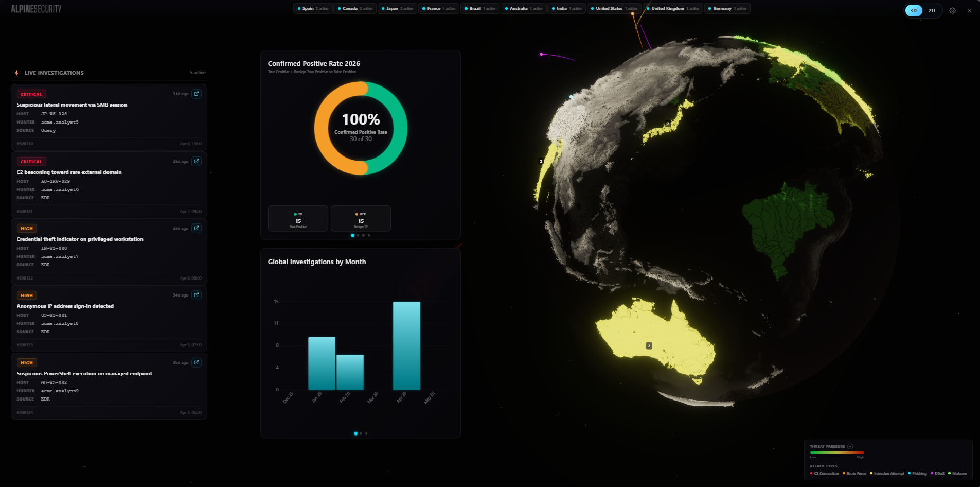Click the Confirmed Positive Rate 2026 heading
The image size is (980, 487).
coord(314,63)
